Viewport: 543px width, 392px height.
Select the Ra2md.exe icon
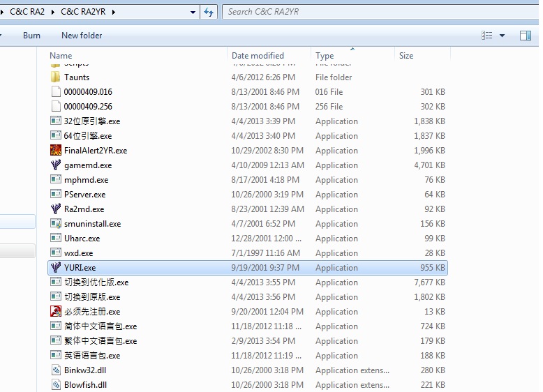(x=56, y=209)
